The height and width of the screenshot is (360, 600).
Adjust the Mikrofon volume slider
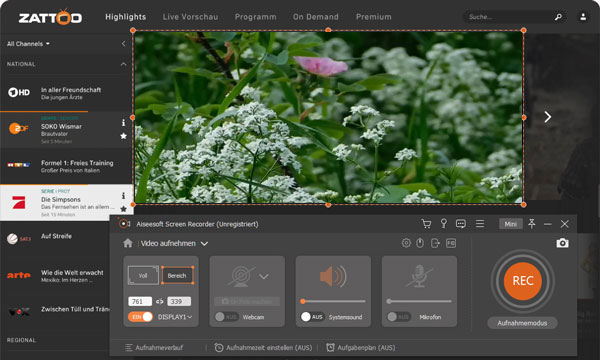[x=419, y=301]
